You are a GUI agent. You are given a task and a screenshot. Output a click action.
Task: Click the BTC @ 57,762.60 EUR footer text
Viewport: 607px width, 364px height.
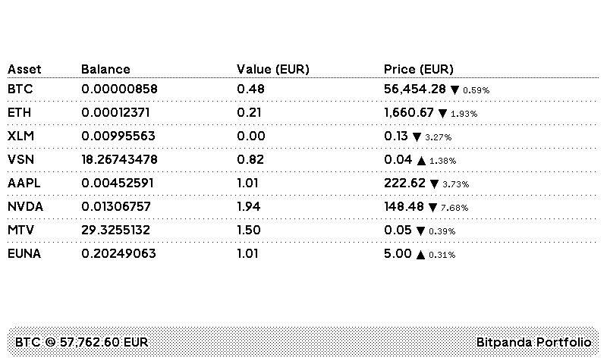(82, 343)
